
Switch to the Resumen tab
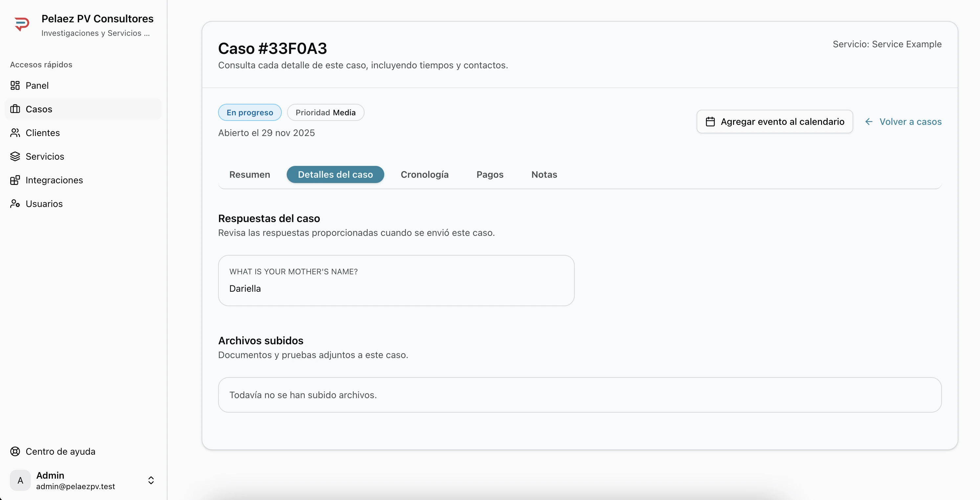250,175
